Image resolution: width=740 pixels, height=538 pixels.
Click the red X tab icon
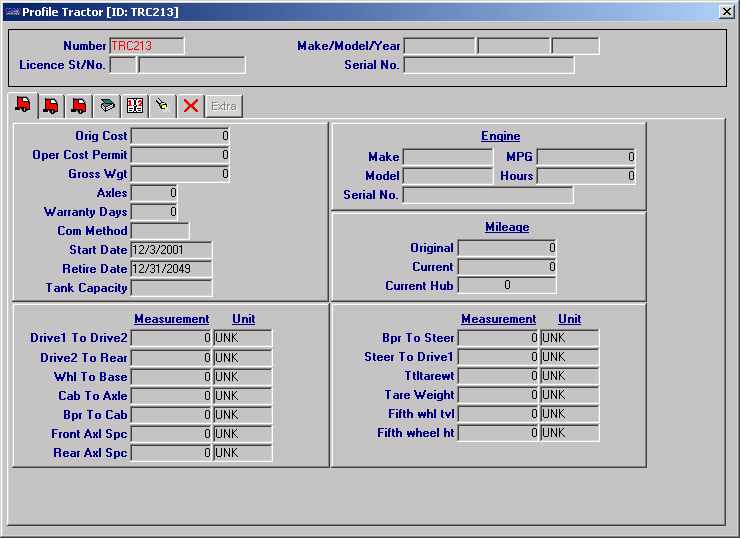click(x=191, y=106)
